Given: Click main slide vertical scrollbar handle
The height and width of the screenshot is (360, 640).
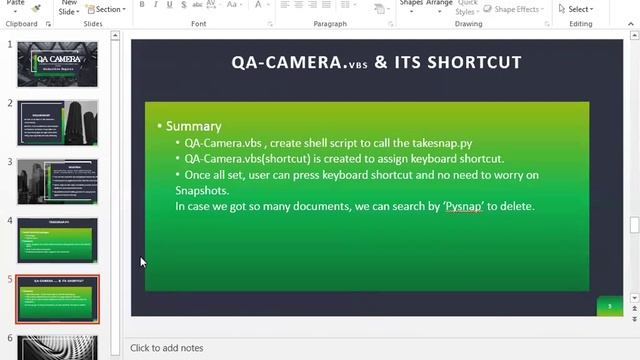Looking at the screenshot, I should [x=634, y=225].
